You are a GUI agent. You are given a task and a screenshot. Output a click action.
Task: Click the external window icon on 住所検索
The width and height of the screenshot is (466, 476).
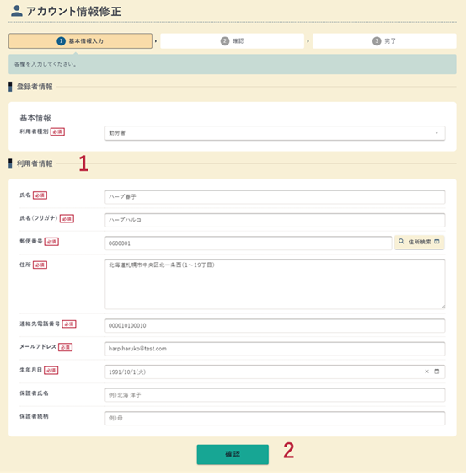click(x=437, y=242)
